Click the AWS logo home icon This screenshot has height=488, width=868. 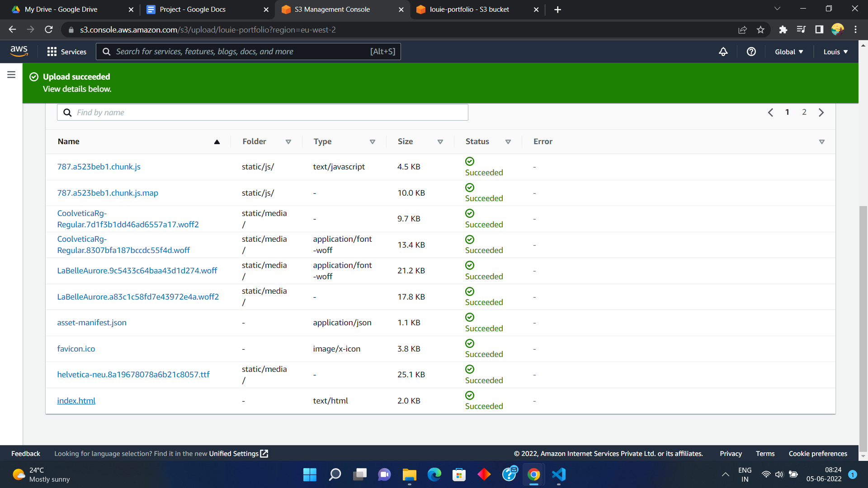[x=19, y=52]
